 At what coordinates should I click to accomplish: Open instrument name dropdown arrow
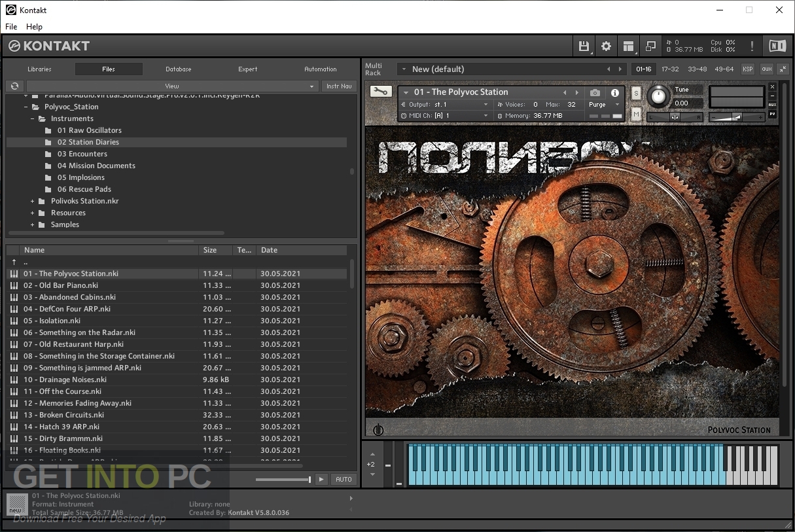pos(406,92)
